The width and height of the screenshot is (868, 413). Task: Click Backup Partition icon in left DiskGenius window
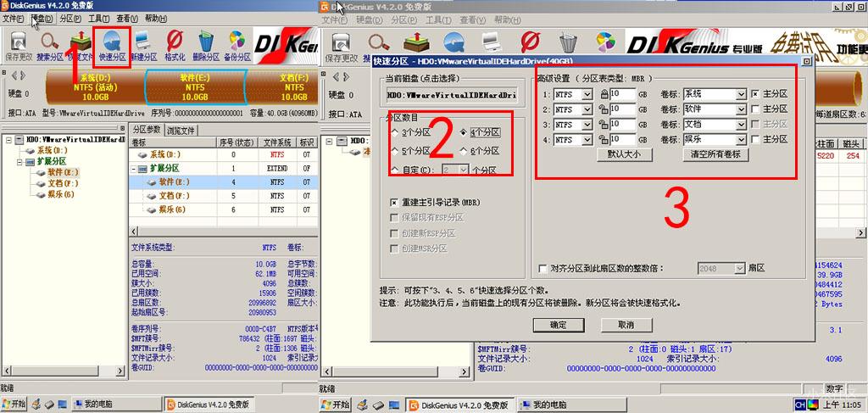(x=237, y=47)
